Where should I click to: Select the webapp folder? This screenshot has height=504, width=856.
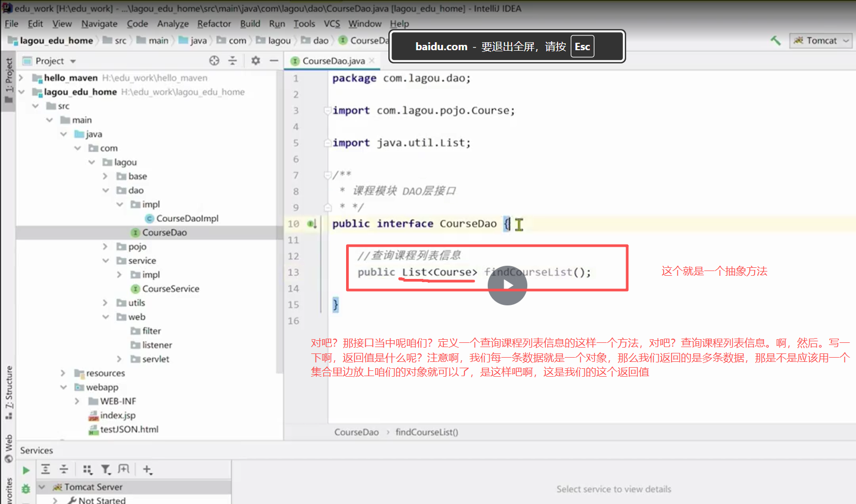pos(96,387)
